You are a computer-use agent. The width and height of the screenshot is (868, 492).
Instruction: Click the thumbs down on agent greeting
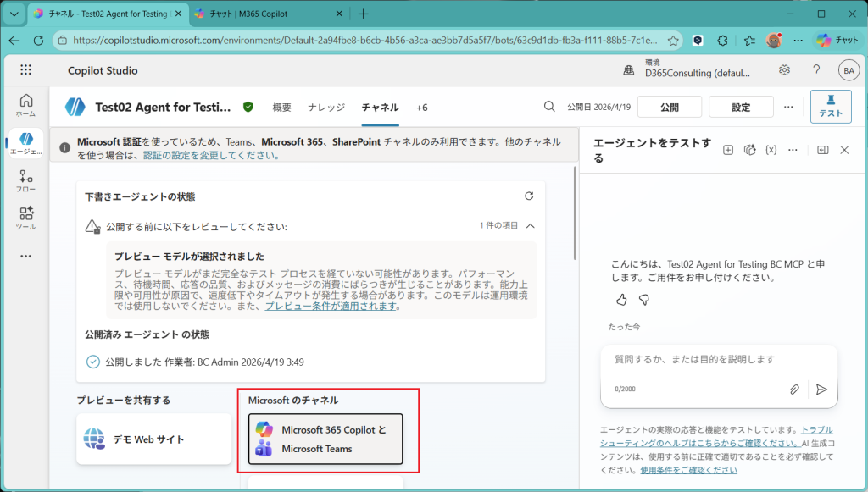(643, 300)
